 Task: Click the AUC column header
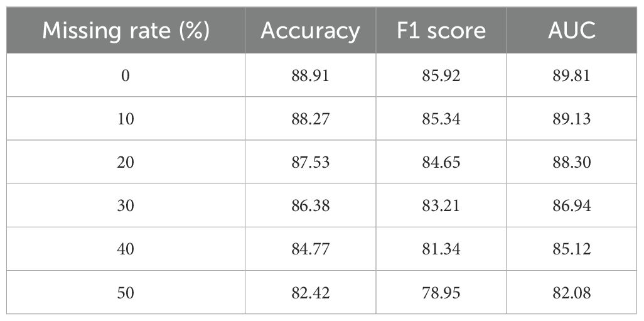click(x=572, y=30)
